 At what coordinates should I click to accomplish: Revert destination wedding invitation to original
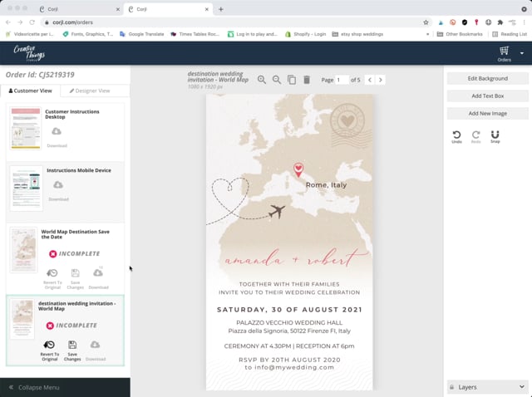click(x=49, y=348)
